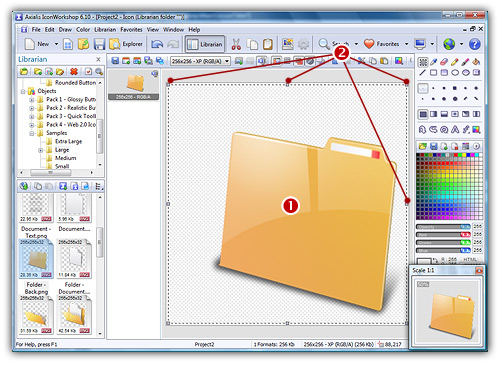Screen dimensions: 500x375
Task: Open the Librarian menu
Action: [x=105, y=30]
